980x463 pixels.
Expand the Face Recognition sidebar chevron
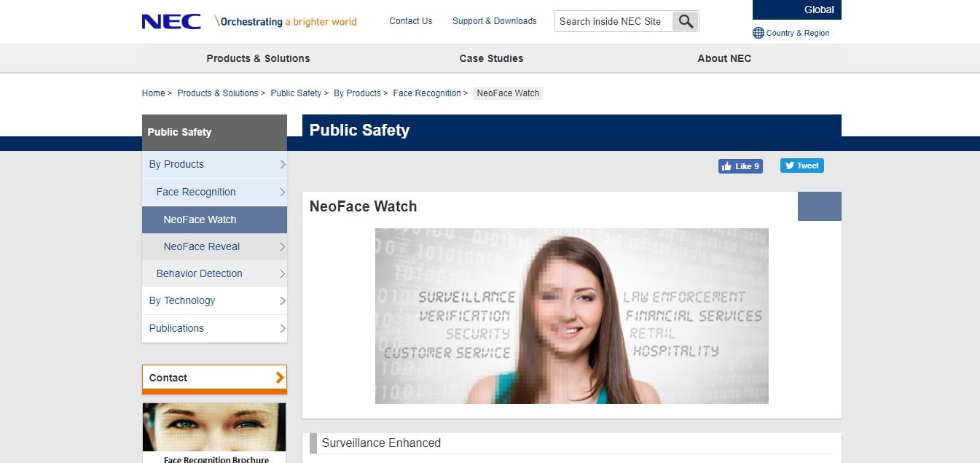pyautogui.click(x=283, y=192)
